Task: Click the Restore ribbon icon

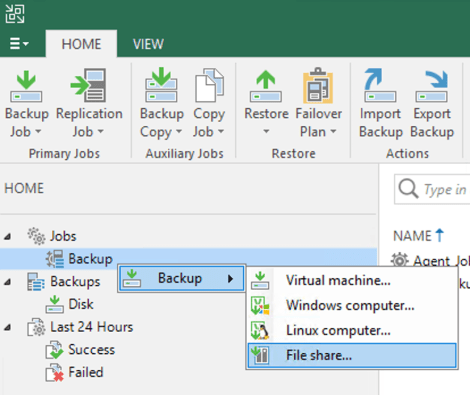Action: tap(266, 86)
